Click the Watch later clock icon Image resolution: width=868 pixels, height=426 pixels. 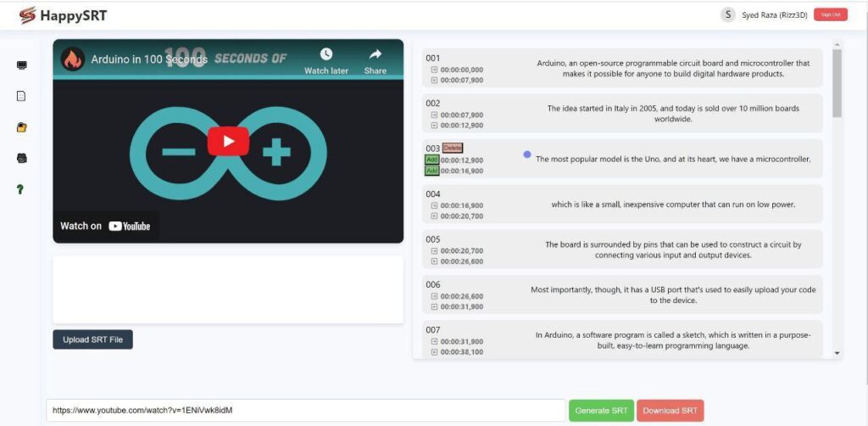click(x=326, y=55)
